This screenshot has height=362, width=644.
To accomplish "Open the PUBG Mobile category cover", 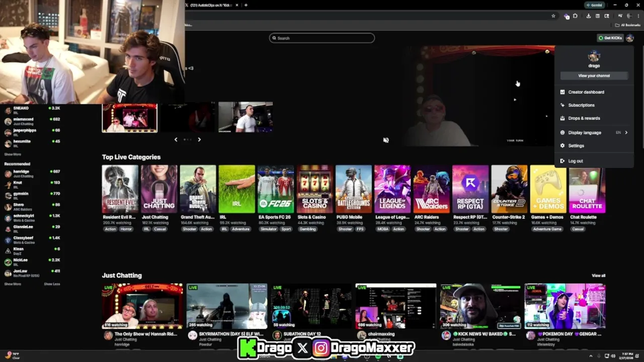I will (x=354, y=189).
